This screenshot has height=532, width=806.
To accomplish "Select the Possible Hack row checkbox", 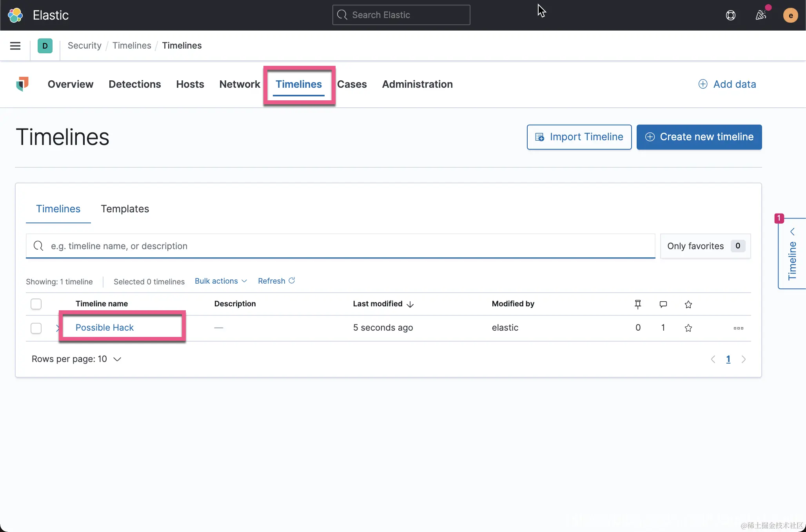I will (x=36, y=328).
